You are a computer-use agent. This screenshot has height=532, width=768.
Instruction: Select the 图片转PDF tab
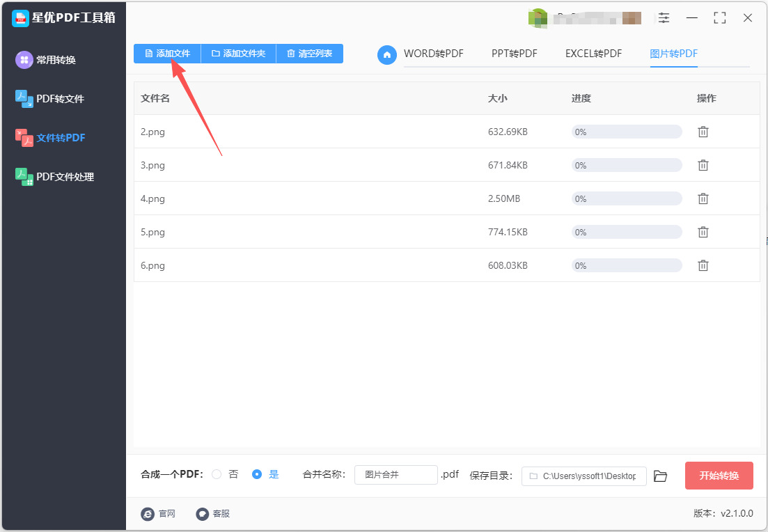point(673,54)
